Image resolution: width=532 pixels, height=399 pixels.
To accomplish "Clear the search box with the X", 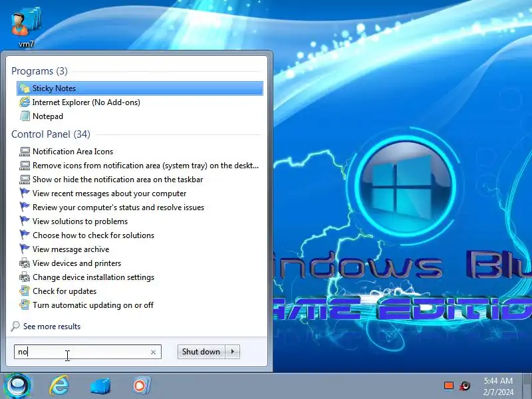I will (153, 352).
